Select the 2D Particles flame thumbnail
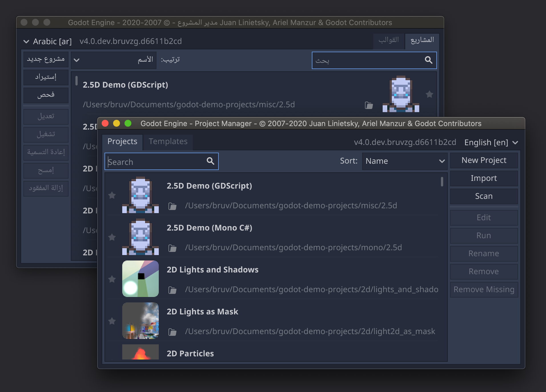 click(140, 352)
